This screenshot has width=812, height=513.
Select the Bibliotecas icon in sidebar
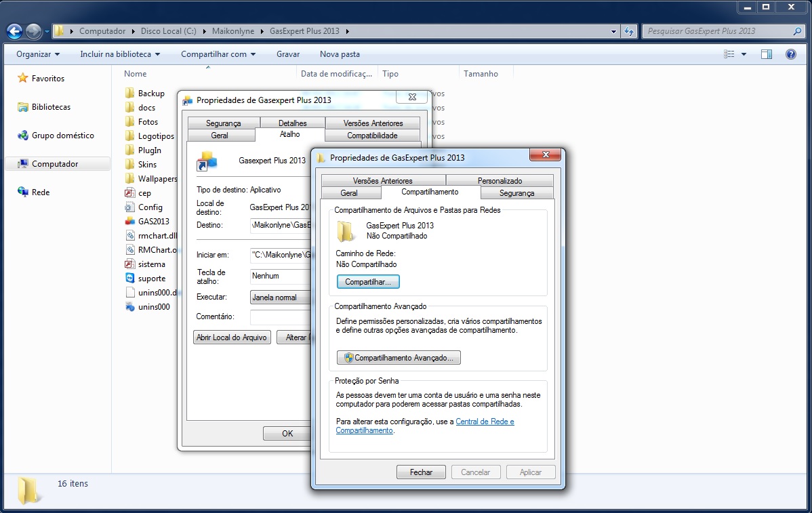(x=23, y=106)
